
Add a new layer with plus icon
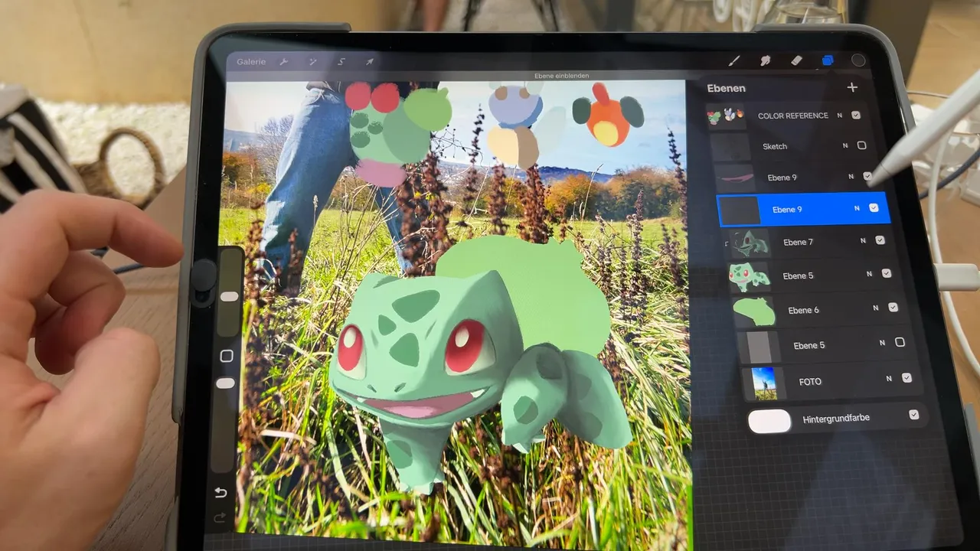tap(852, 87)
